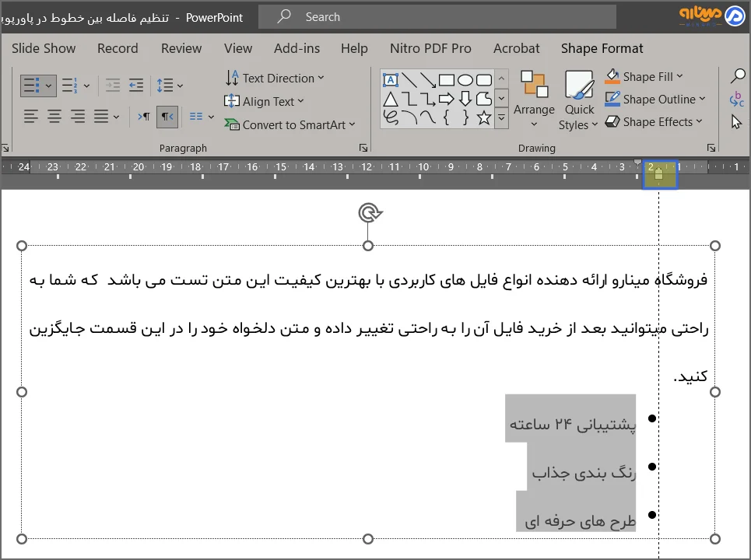Image resolution: width=751 pixels, height=560 pixels.
Task: Open the Help tab
Action: pos(354,48)
